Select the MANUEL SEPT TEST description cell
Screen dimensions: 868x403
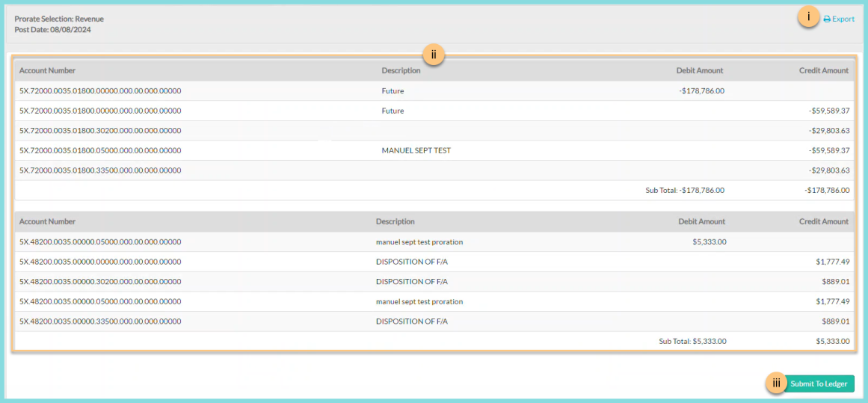point(416,150)
